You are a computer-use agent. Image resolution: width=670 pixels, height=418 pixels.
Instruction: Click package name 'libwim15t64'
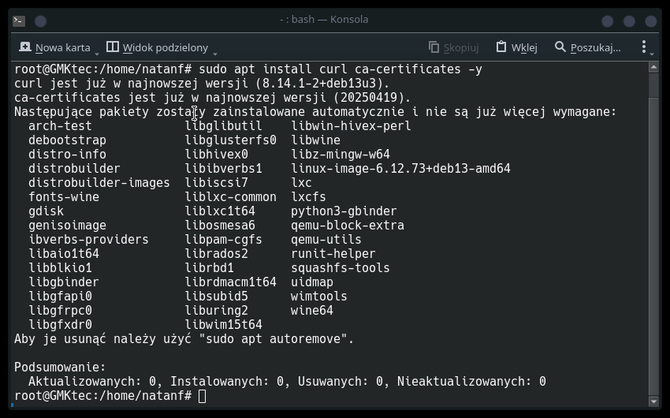(x=223, y=325)
